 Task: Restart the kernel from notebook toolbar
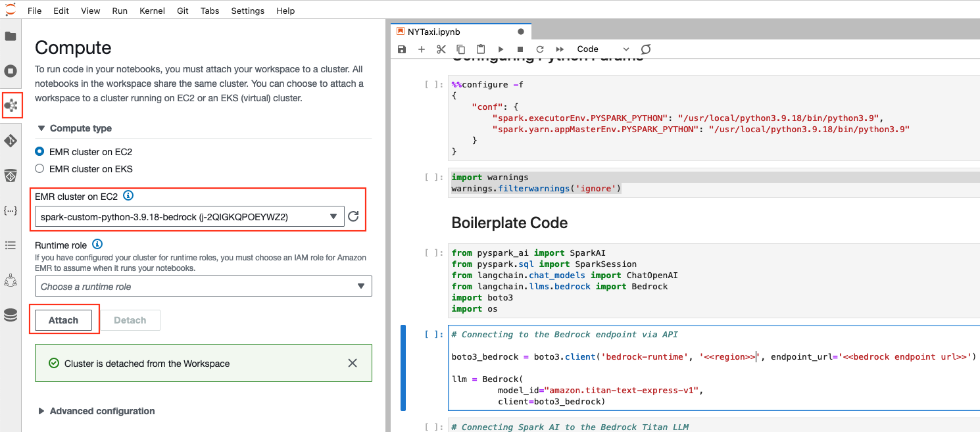[540, 49]
